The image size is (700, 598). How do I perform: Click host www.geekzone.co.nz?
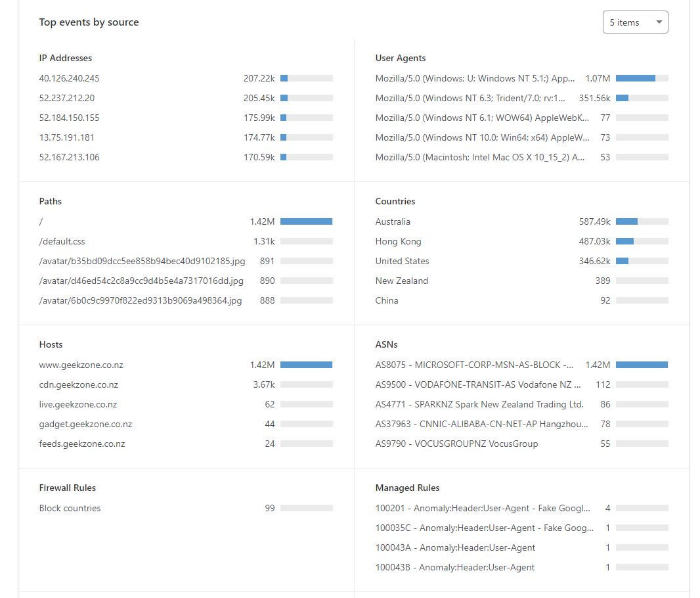(81, 365)
